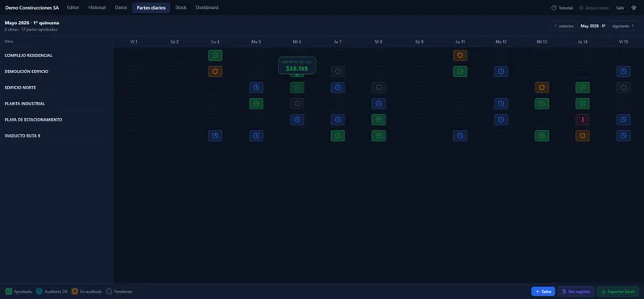Advance to the siguiente fortnight
The height and width of the screenshot is (299, 644).
coord(623,26)
